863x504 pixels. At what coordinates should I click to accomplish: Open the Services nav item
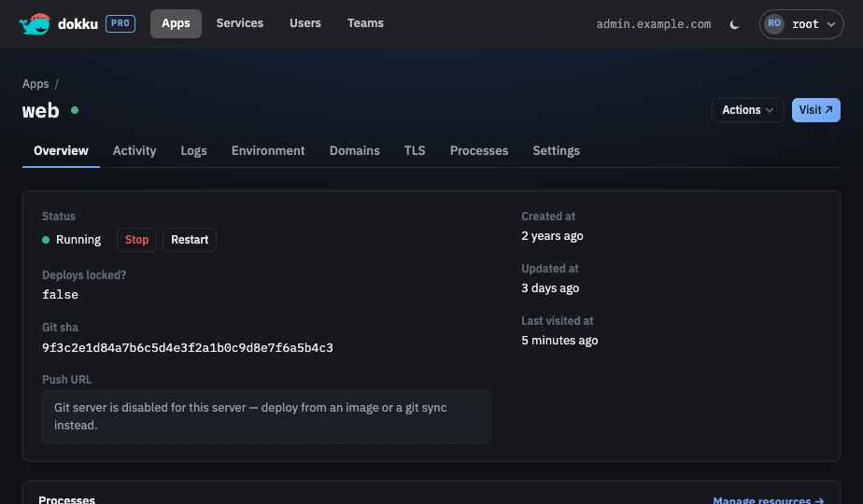coord(239,23)
